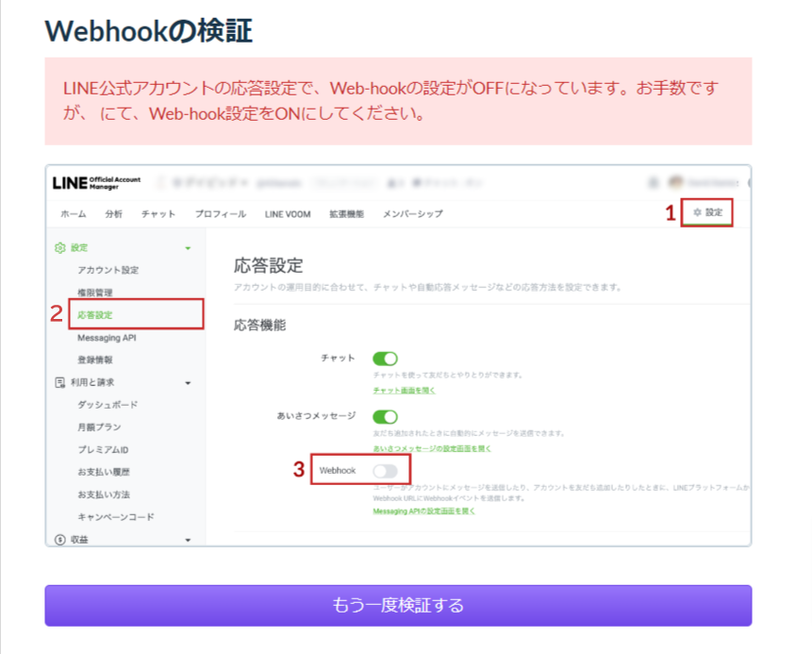Open プレミアムID in the sidebar
Viewport: 812px width, 654px height.
tap(103, 450)
